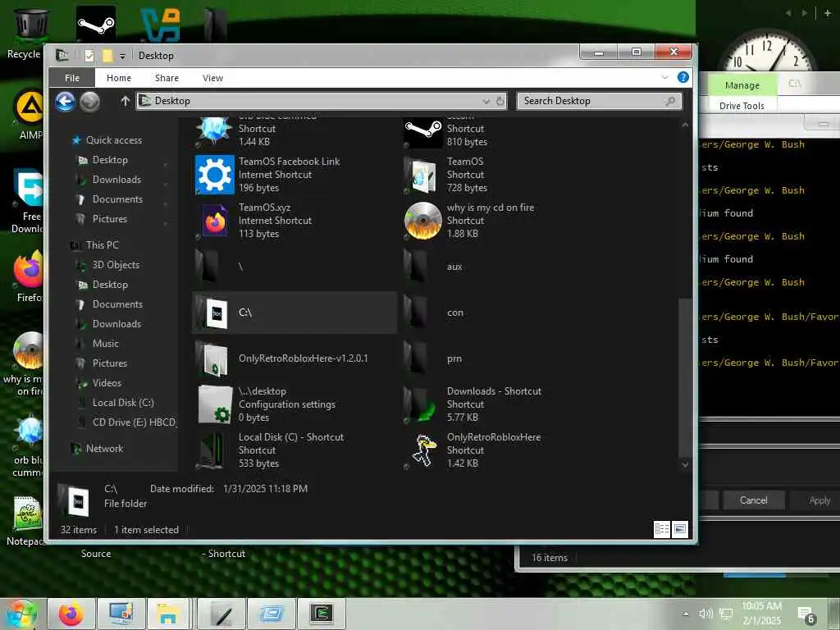Open File Explorer from the taskbar
This screenshot has width=840, height=630.
click(x=168, y=614)
